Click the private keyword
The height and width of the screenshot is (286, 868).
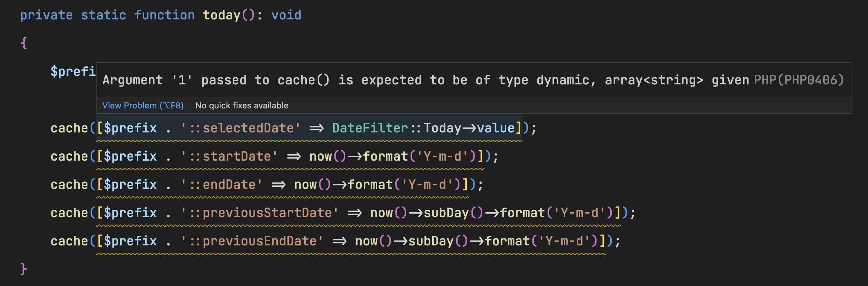(x=46, y=15)
